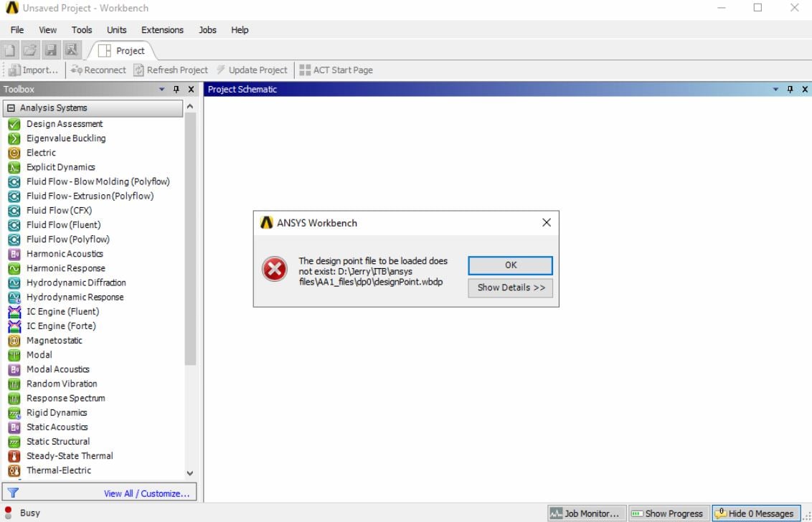Switch to the Project tab
Screen dimensions: 812x522
[x=130, y=51]
